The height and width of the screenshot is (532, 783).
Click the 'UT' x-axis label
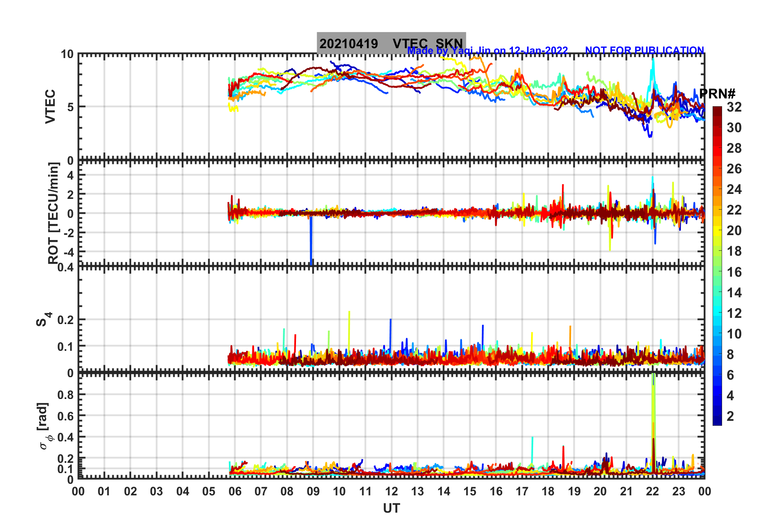[391, 509]
